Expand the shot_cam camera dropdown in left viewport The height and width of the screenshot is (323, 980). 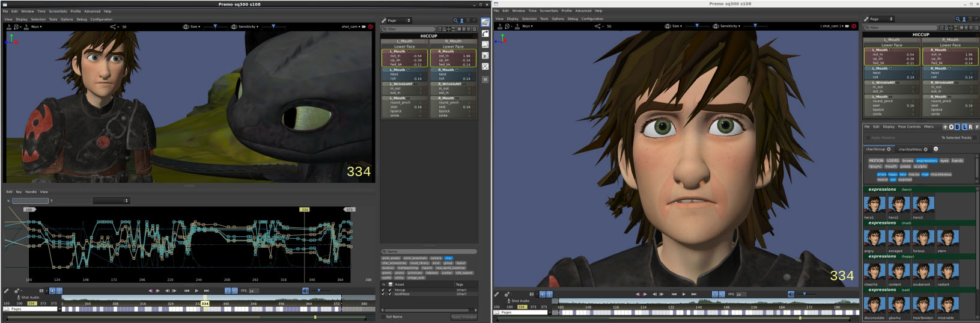click(351, 26)
